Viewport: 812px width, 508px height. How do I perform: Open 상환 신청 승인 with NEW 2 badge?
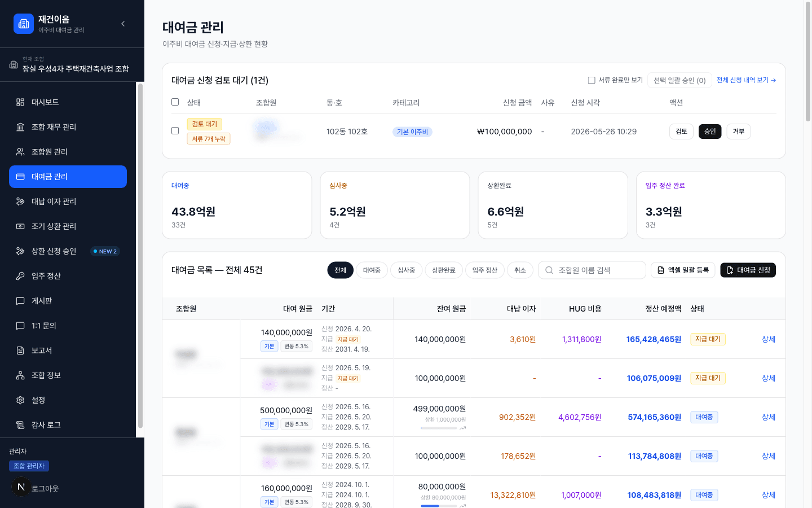pos(68,251)
